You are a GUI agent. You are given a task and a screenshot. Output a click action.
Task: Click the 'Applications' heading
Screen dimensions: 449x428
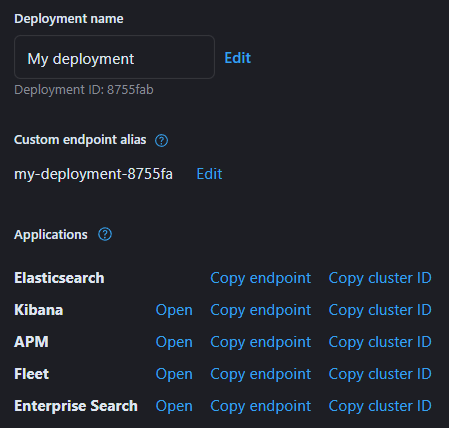point(51,235)
